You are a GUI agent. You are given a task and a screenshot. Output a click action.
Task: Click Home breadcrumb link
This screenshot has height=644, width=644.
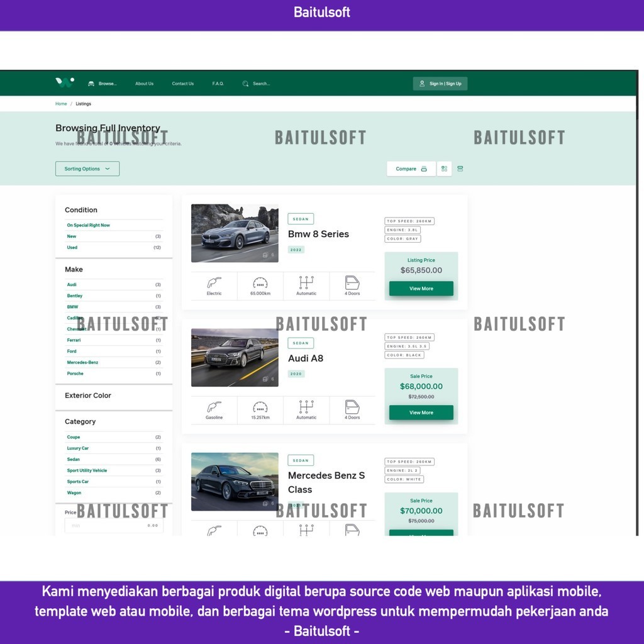coord(61,104)
